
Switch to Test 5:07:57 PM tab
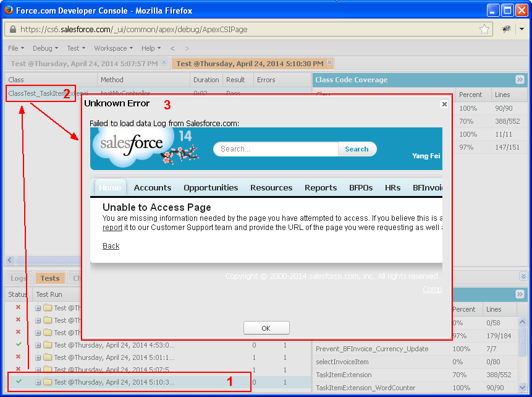[84, 64]
